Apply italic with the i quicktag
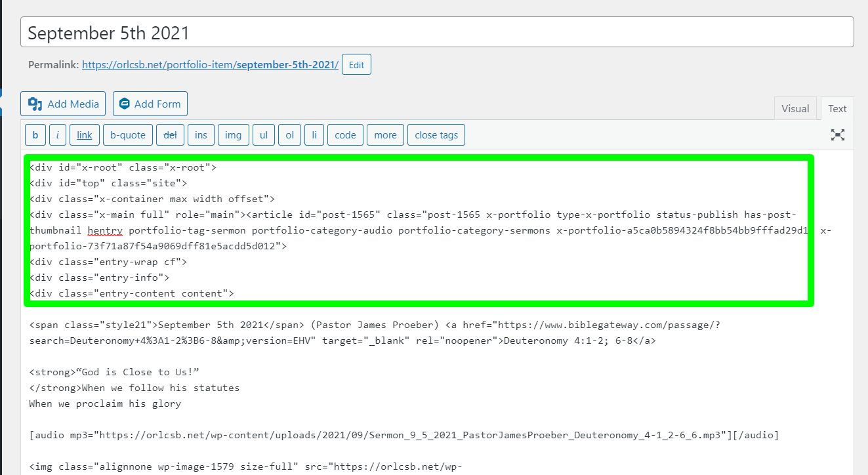This screenshot has width=868, height=475. coord(58,135)
